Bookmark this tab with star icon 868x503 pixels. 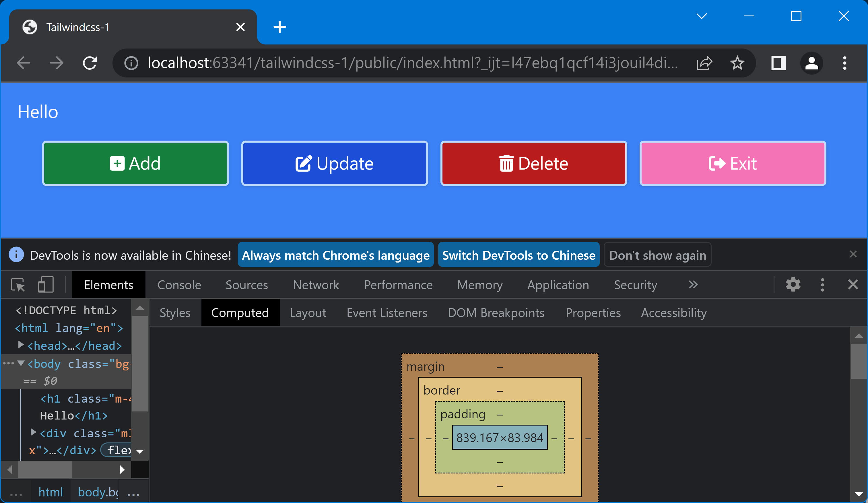(737, 63)
